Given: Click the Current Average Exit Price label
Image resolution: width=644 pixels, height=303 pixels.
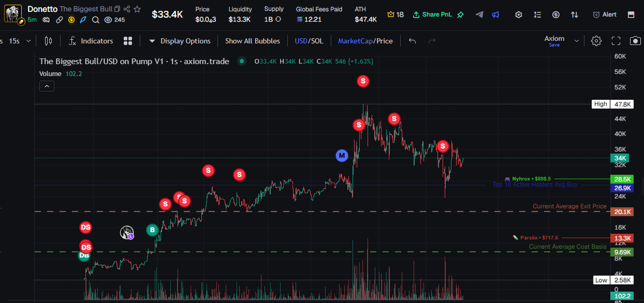Looking at the screenshot, I should (x=570, y=206).
